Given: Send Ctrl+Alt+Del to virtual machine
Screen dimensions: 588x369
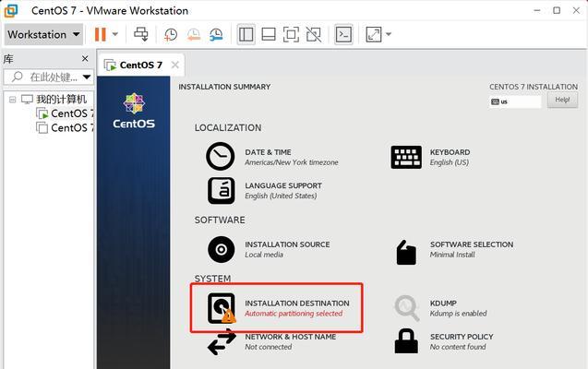Looking at the screenshot, I should (x=141, y=34).
